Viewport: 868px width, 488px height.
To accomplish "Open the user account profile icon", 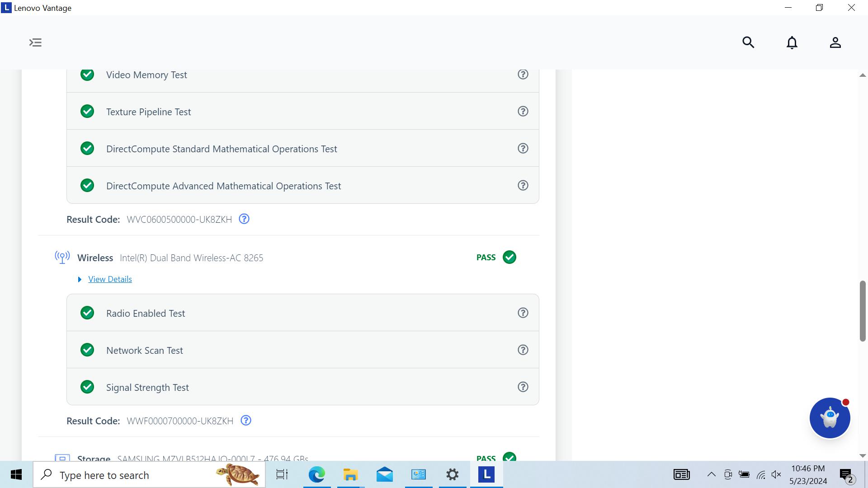I will [835, 42].
